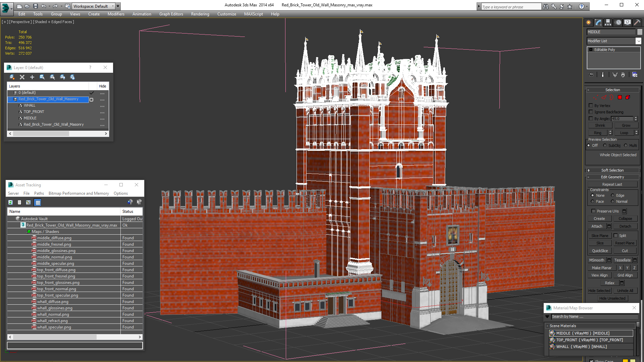Image resolution: width=644 pixels, height=362 pixels.
Task: Open the Graph Editors menu
Action: click(x=171, y=14)
